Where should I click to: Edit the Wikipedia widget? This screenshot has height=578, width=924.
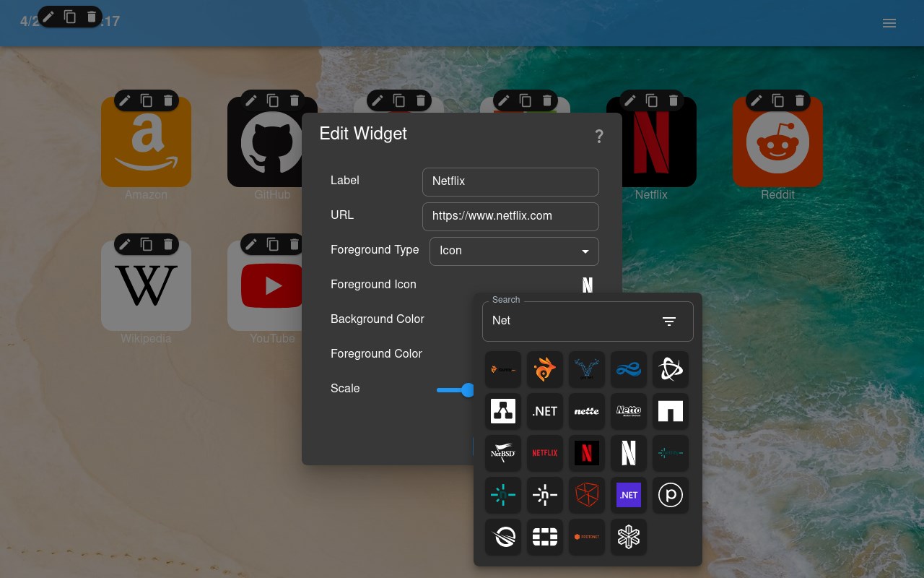click(125, 244)
